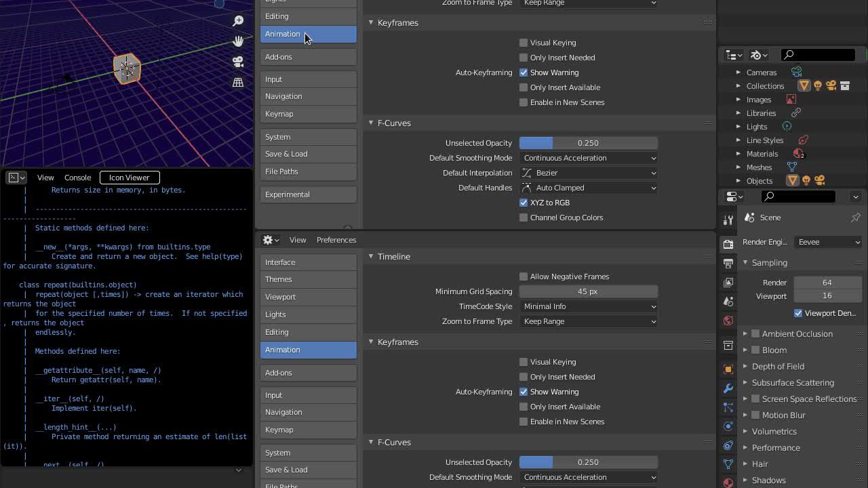
Task: Click the Experimental preferences button
Action: [308, 194]
